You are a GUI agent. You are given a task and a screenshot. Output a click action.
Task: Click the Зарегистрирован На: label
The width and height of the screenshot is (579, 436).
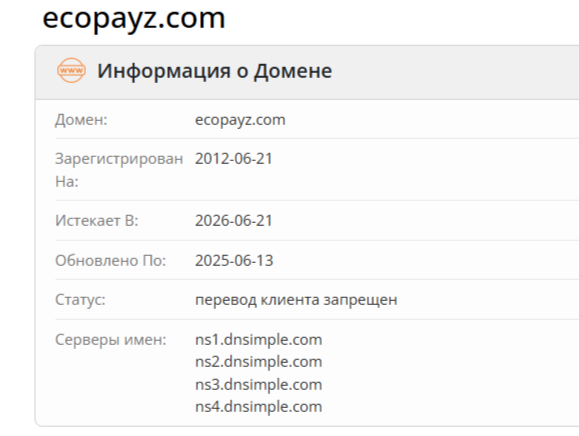coord(119,170)
